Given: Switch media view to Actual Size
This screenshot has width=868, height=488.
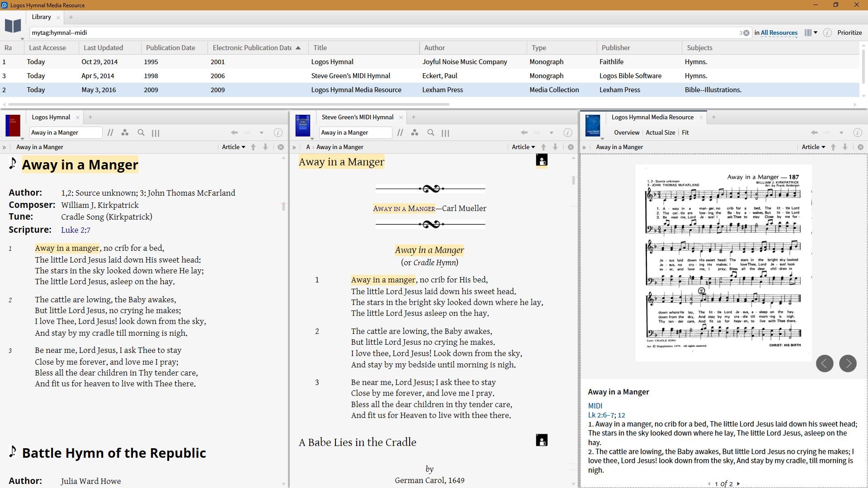Looking at the screenshot, I should click(660, 133).
